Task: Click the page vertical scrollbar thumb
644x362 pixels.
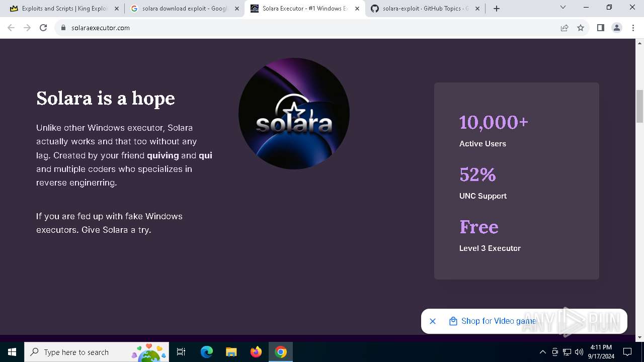Action: (x=639, y=107)
